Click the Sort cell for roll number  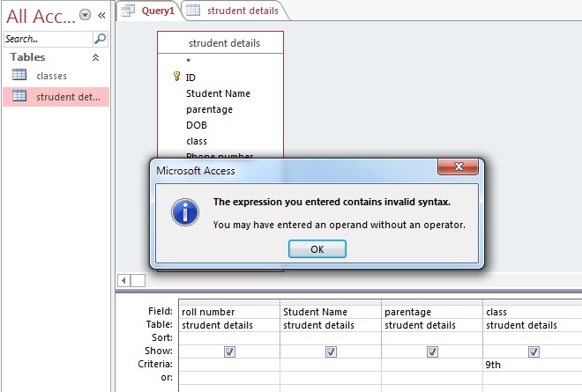229,338
